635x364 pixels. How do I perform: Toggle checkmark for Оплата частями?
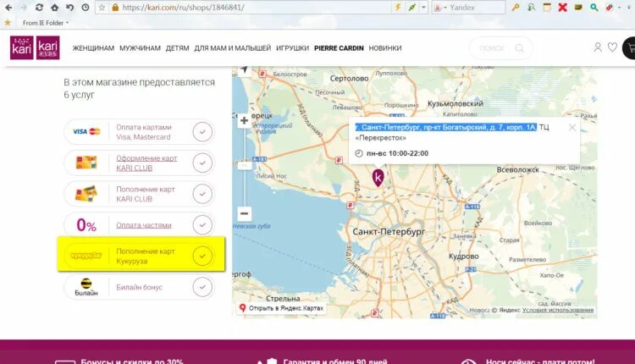pyautogui.click(x=202, y=224)
